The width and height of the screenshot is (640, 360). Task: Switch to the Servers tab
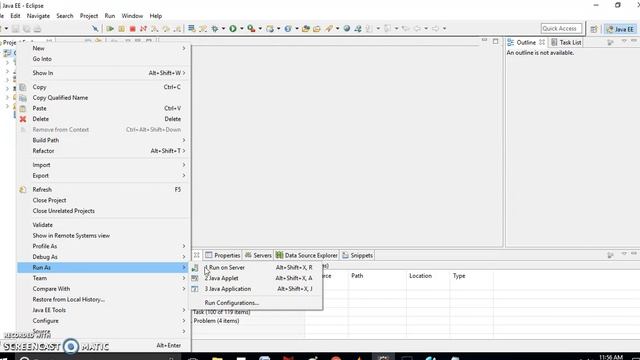[258, 255]
